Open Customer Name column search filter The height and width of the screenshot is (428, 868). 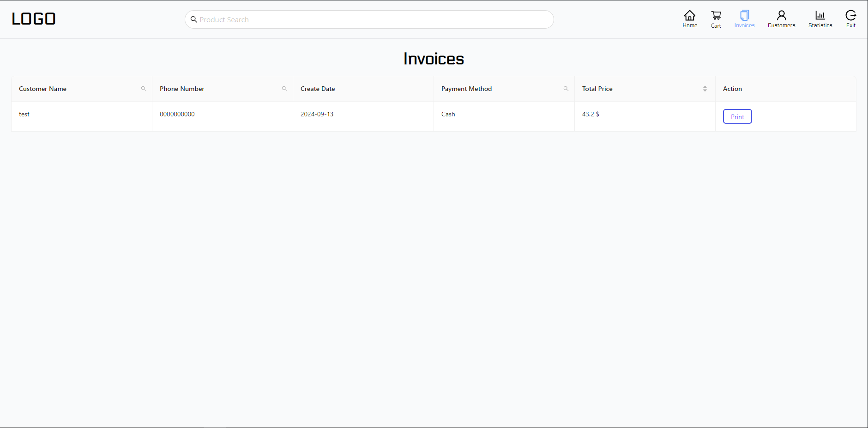144,89
